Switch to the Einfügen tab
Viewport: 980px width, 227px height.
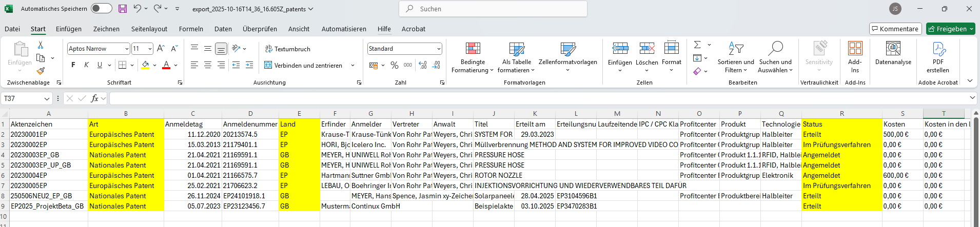[x=69, y=29]
